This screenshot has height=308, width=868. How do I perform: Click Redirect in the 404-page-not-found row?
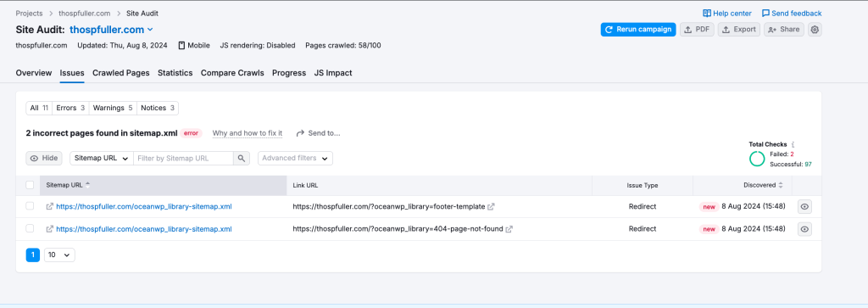point(643,229)
